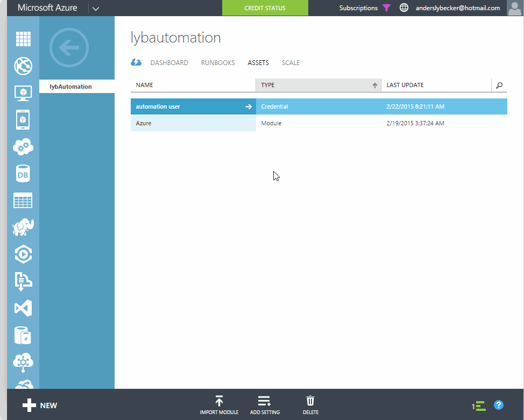Click the search magnifier in table header
Viewport: 524px width, 420px height.
pos(499,85)
